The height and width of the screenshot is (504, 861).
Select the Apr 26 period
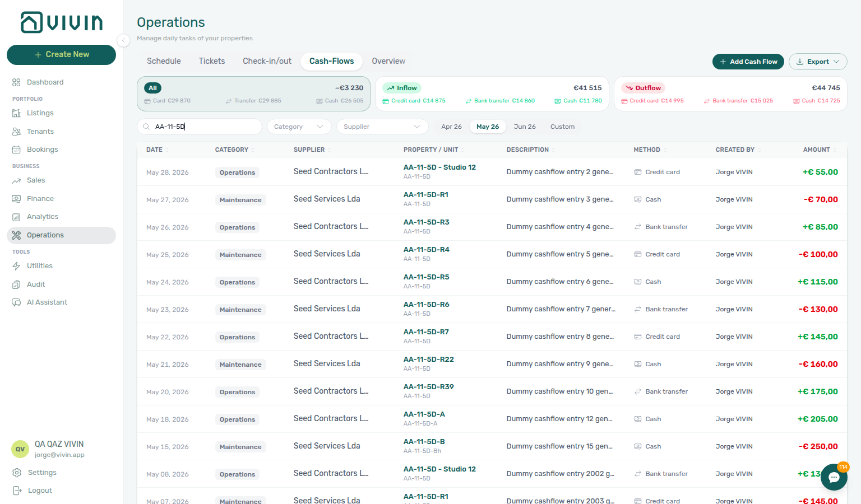tap(451, 127)
